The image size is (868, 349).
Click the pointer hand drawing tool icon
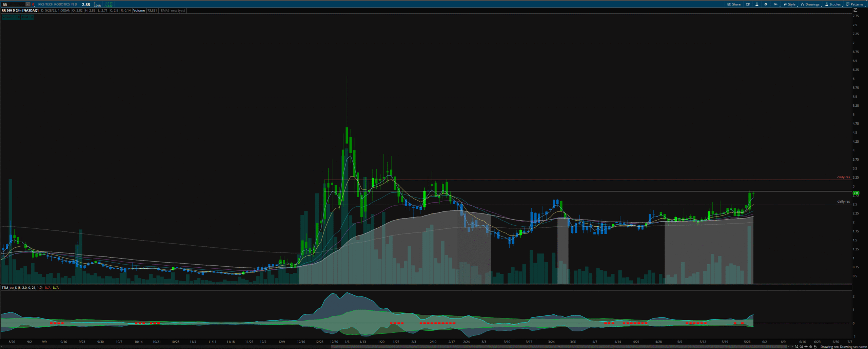tap(815, 347)
